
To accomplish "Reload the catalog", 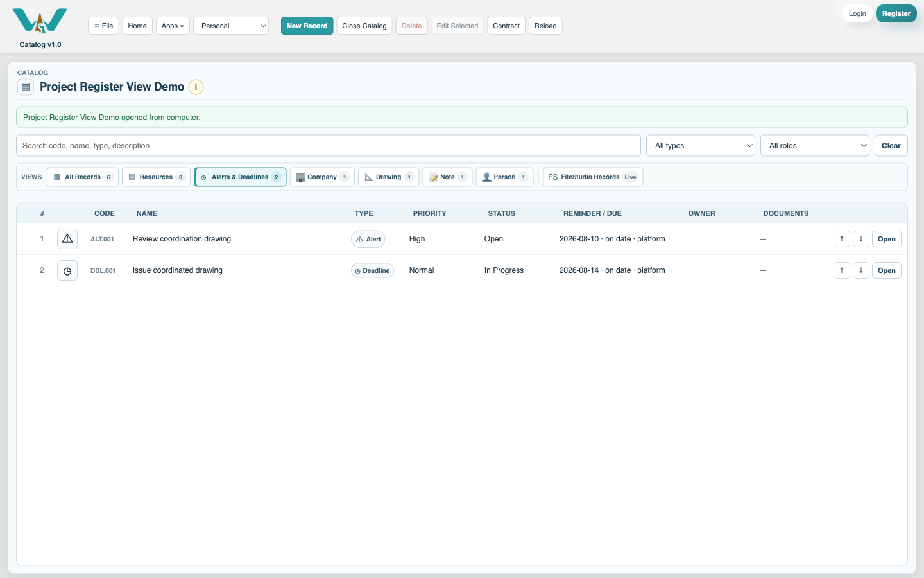I will pos(545,26).
